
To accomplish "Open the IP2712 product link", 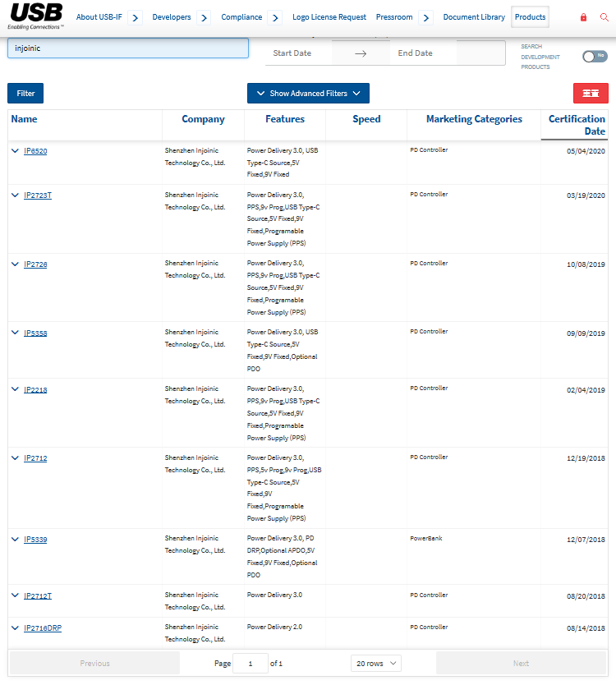I will (x=35, y=458).
